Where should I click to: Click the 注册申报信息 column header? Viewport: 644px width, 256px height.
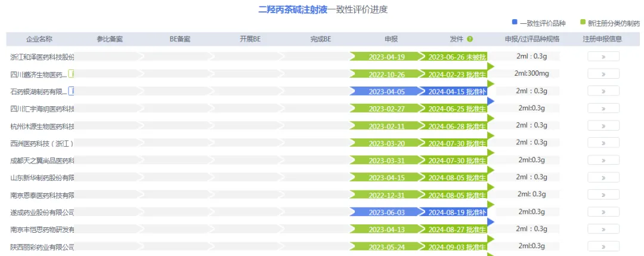[x=602, y=39]
